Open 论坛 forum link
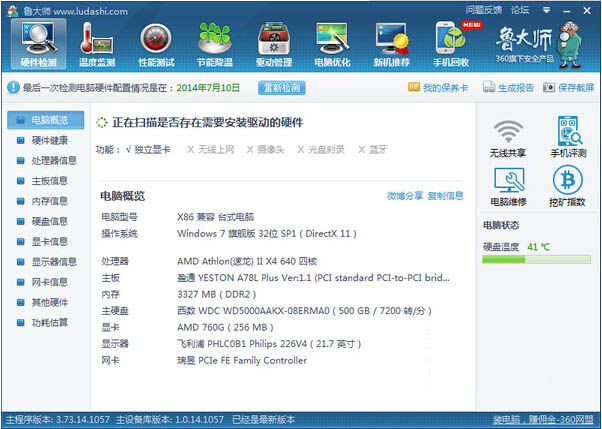The width and height of the screenshot is (602, 429). pyautogui.click(x=520, y=10)
